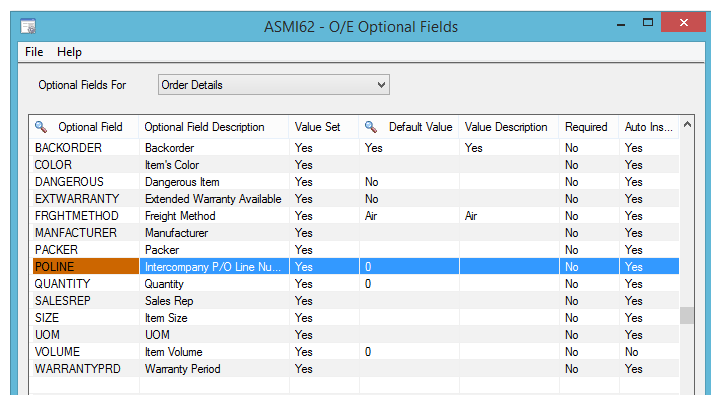Open the File menu
721x405 pixels.
(x=34, y=52)
